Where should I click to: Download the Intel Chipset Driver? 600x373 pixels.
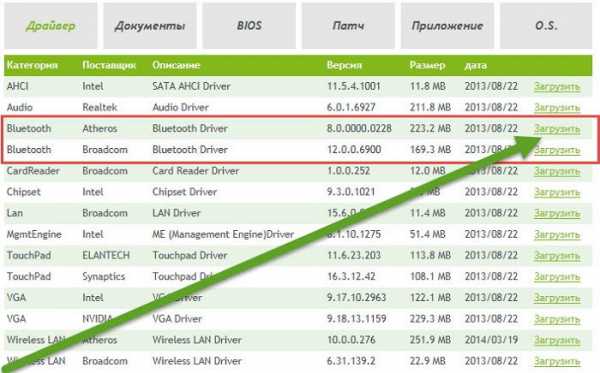pyautogui.click(x=557, y=192)
